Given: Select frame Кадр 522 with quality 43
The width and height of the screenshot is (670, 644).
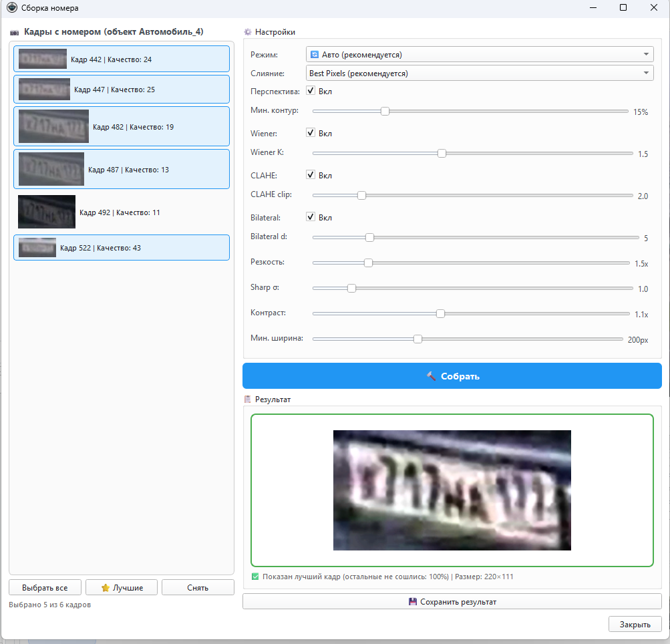Looking at the screenshot, I should click(x=121, y=248).
